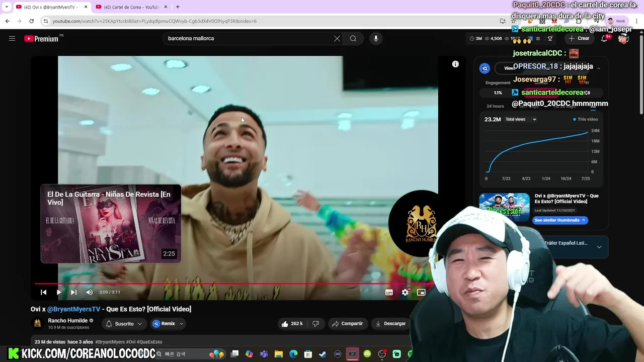The image size is (644, 362).
Task: Open Rancho Humilde channel name link
Action: (x=68, y=320)
